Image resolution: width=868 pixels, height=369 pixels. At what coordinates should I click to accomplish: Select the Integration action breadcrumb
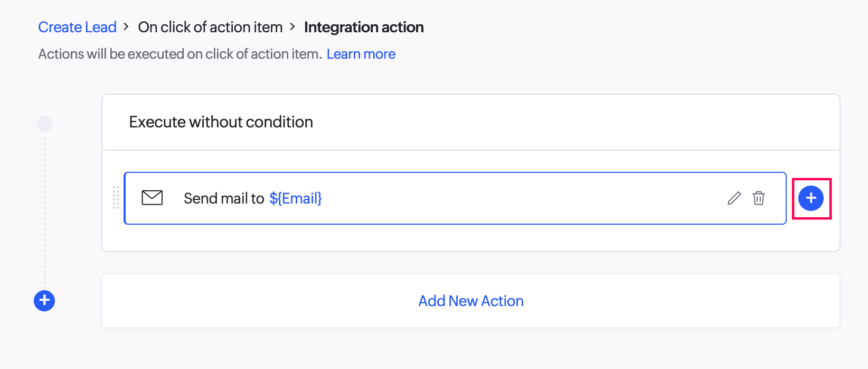[364, 27]
